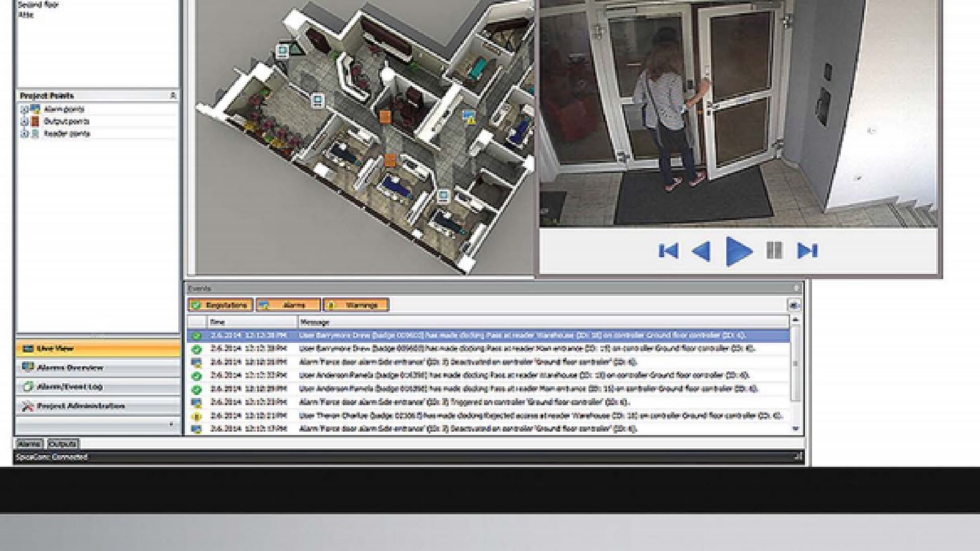This screenshot has height=551, width=980.
Task: Select the Alarm points icon in the tree
Action: [x=35, y=109]
